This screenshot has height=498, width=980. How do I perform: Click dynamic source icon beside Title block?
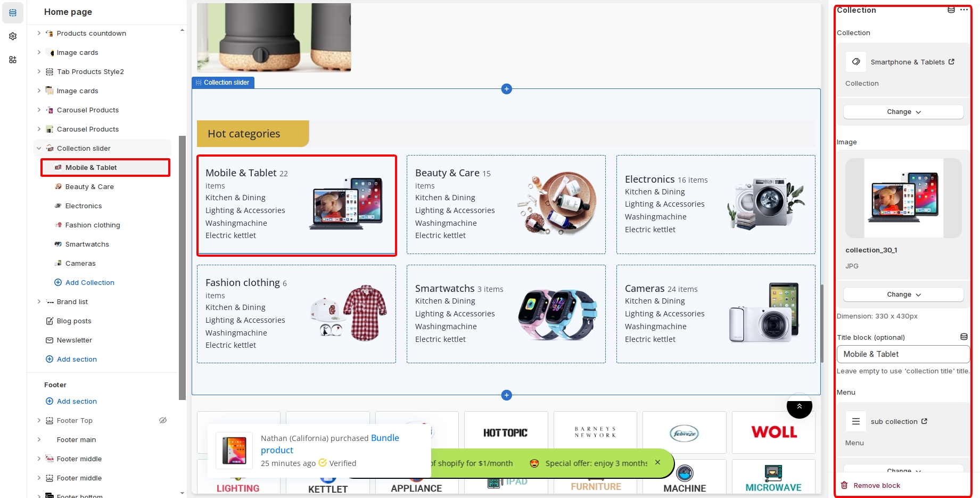(x=963, y=337)
